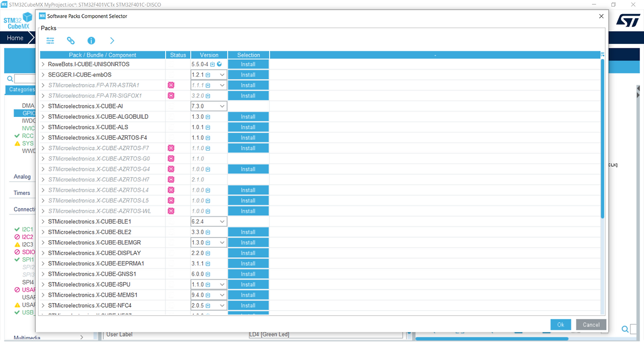Click the Status column header
The width and height of the screenshot is (644, 345).
tap(178, 55)
